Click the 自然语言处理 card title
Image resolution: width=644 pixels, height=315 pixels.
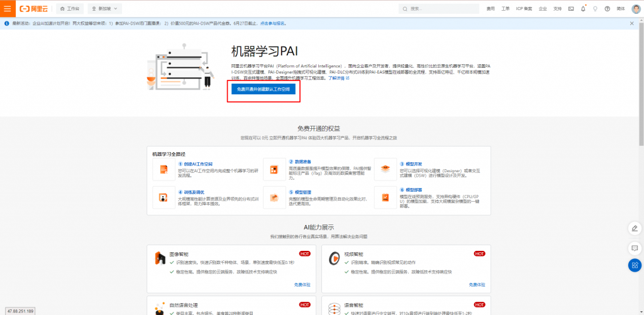click(184, 305)
